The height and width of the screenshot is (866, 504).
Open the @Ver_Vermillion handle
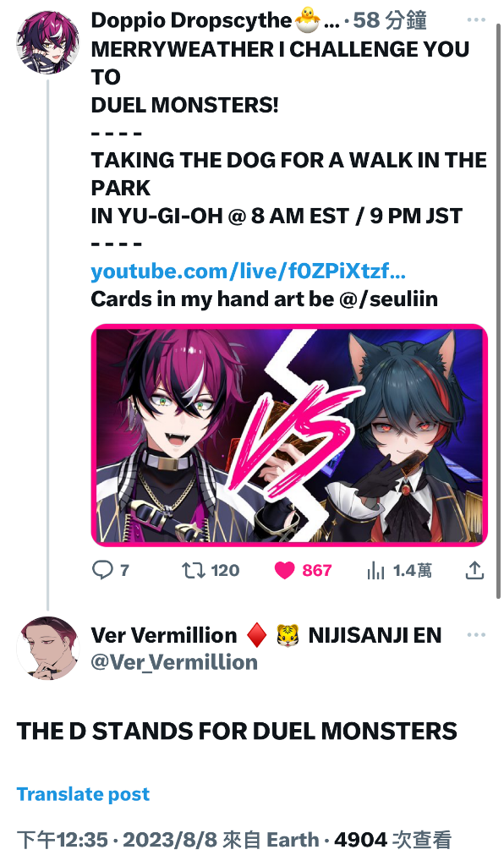174,662
